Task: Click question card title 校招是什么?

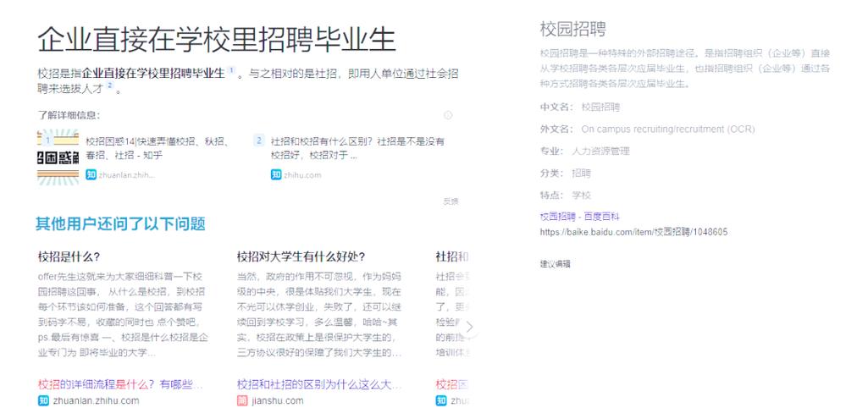Action: (x=69, y=256)
